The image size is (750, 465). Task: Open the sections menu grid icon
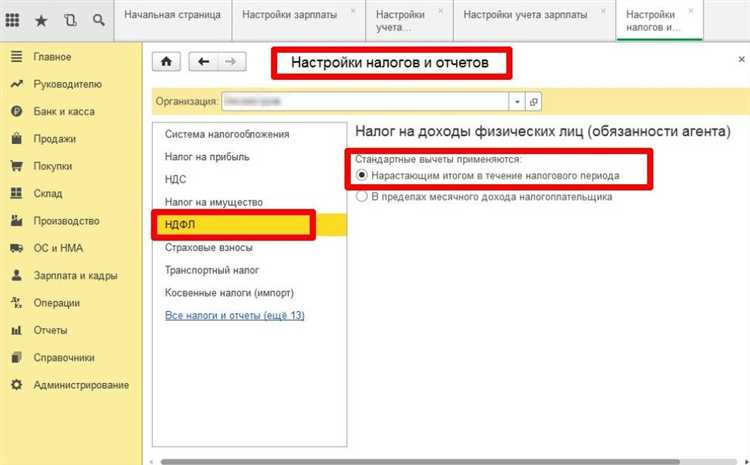click(14, 20)
